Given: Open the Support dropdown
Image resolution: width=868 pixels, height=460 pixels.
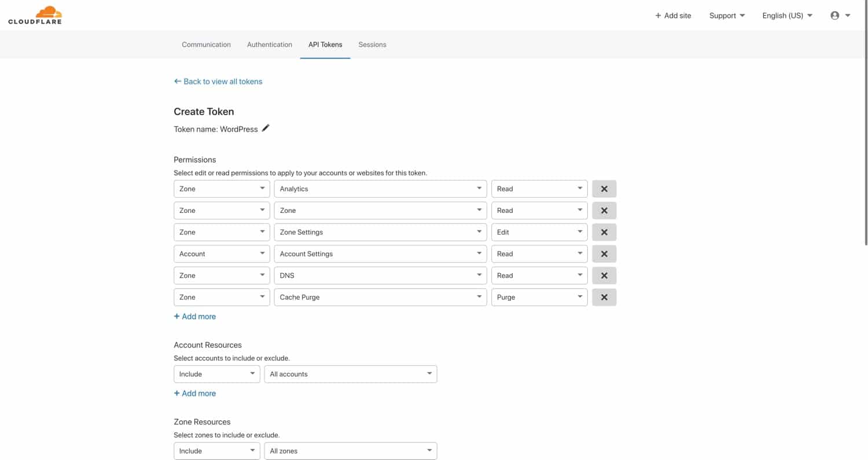Looking at the screenshot, I should [727, 16].
